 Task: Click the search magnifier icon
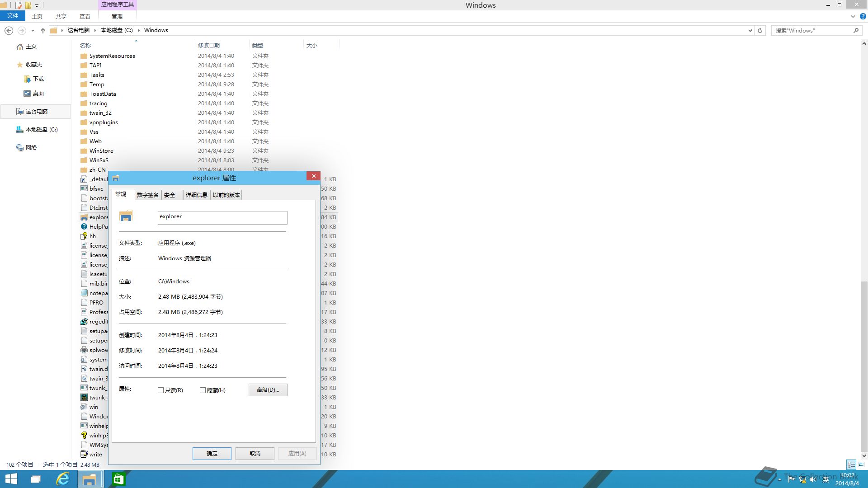[856, 30]
